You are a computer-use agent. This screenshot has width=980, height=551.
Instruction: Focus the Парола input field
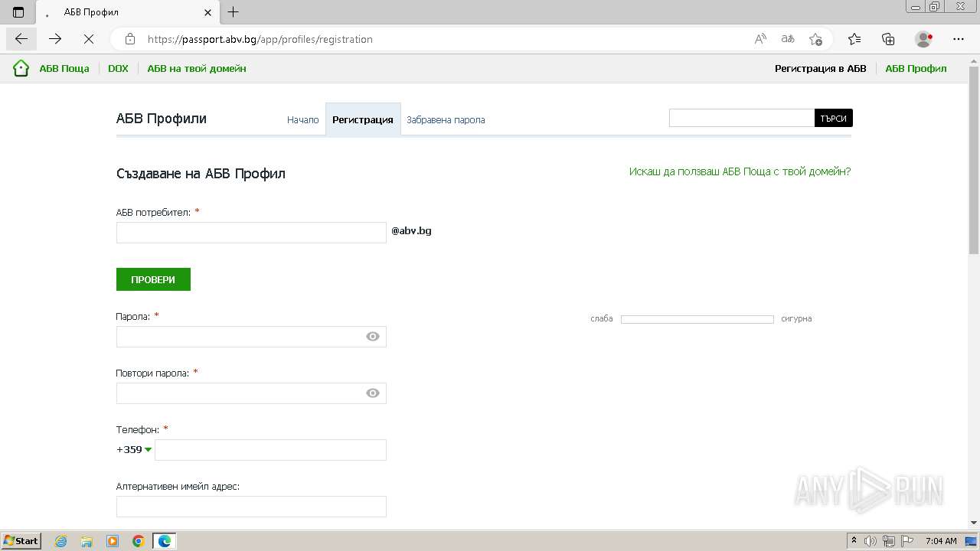click(251, 337)
